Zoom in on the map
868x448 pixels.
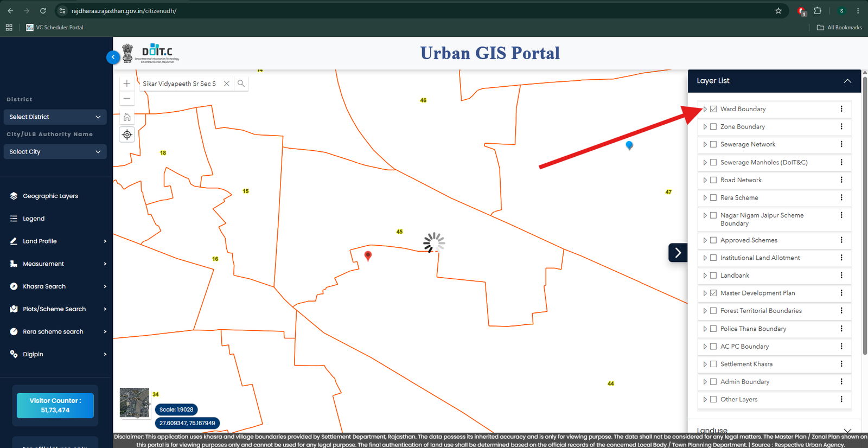pos(127,84)
